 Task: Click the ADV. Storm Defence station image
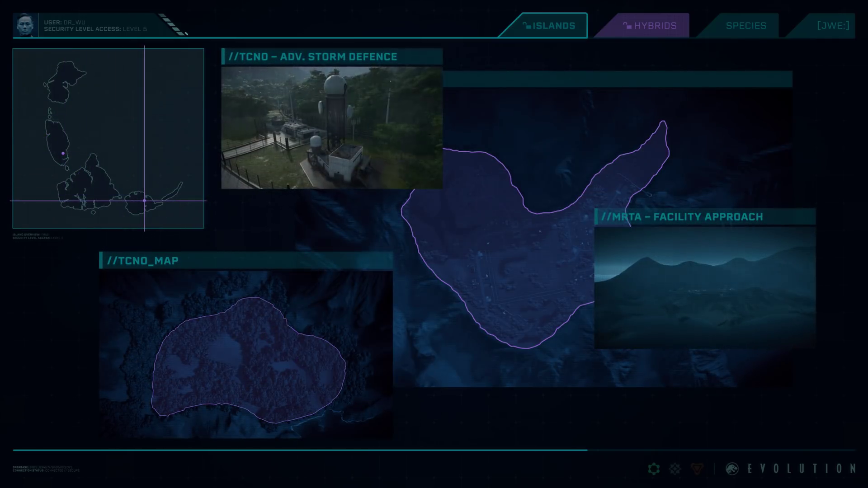point(332,127)
